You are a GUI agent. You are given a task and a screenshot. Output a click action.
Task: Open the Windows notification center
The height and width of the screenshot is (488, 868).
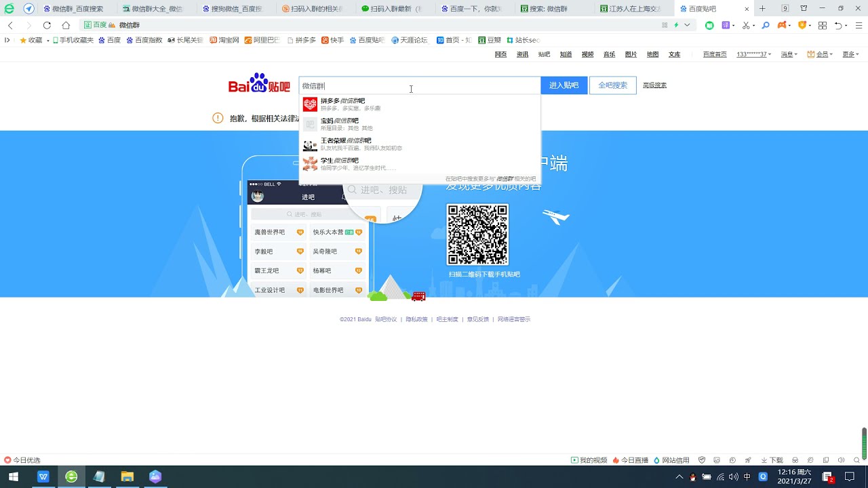tap(849, 477)
